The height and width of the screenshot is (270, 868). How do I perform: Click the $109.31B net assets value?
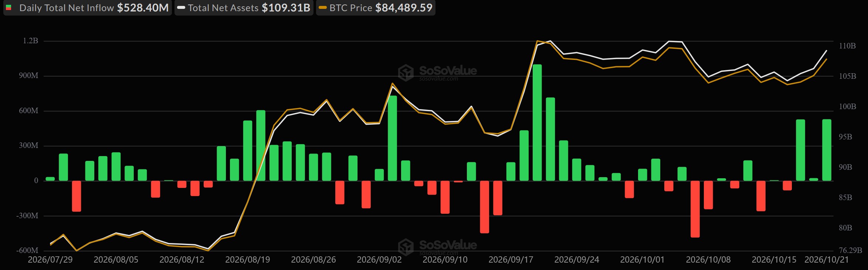[x=286, y=8]
